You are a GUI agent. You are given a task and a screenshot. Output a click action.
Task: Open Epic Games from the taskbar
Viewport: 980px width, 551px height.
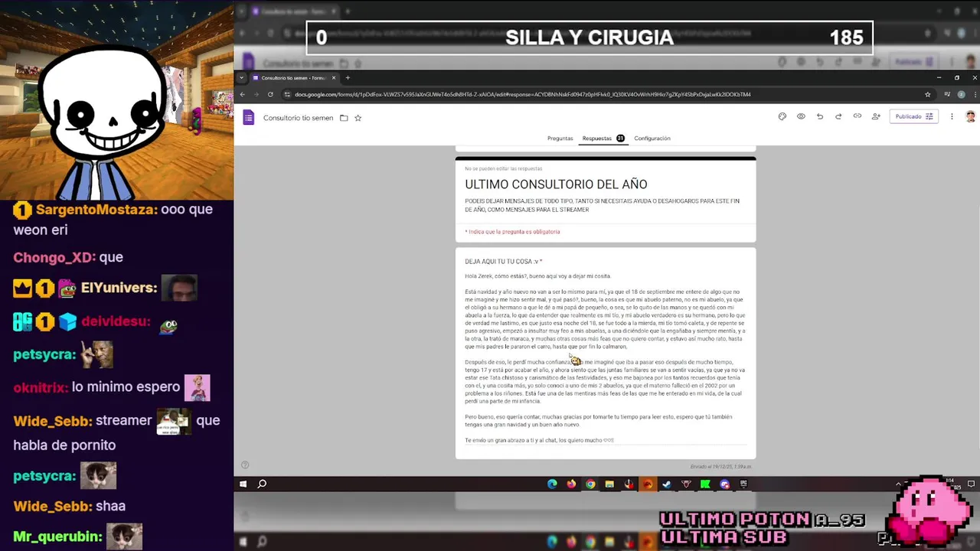(x=743, y=484)
